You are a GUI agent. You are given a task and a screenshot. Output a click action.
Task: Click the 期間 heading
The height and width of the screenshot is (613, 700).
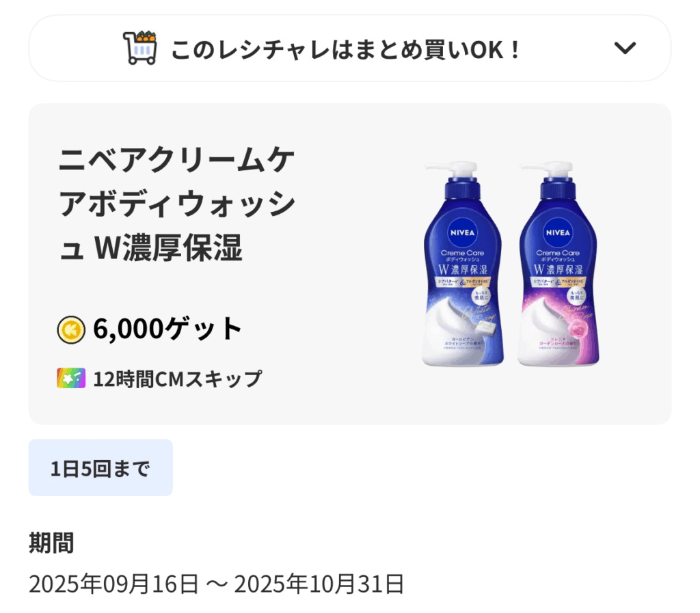(x=51, y=543)
